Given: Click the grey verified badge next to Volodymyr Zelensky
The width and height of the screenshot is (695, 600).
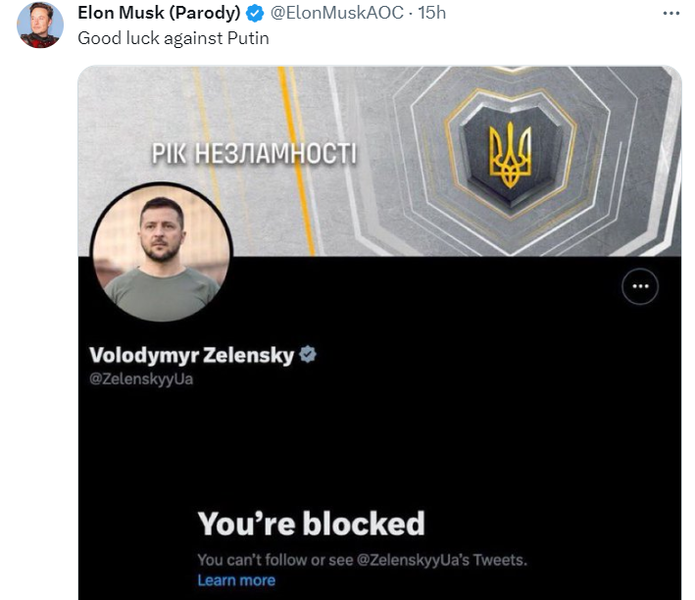Looking at the screenshot, I should pos(308,355).
